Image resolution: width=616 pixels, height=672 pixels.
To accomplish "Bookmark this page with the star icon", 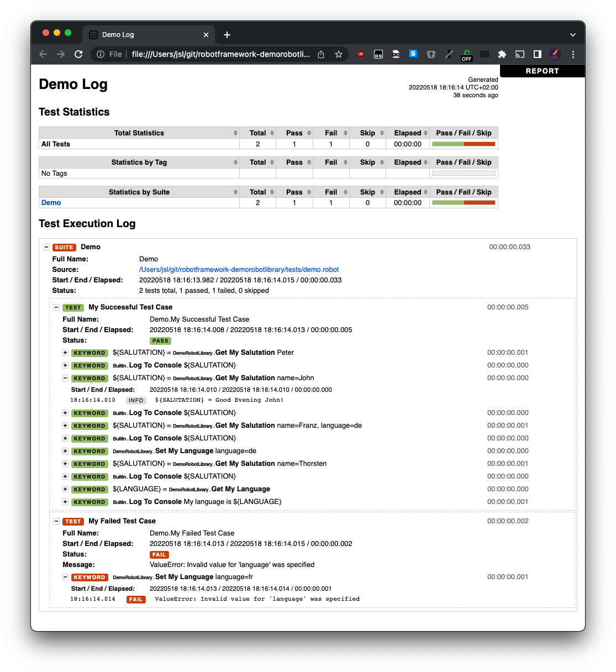I will [x=339, y=54].
